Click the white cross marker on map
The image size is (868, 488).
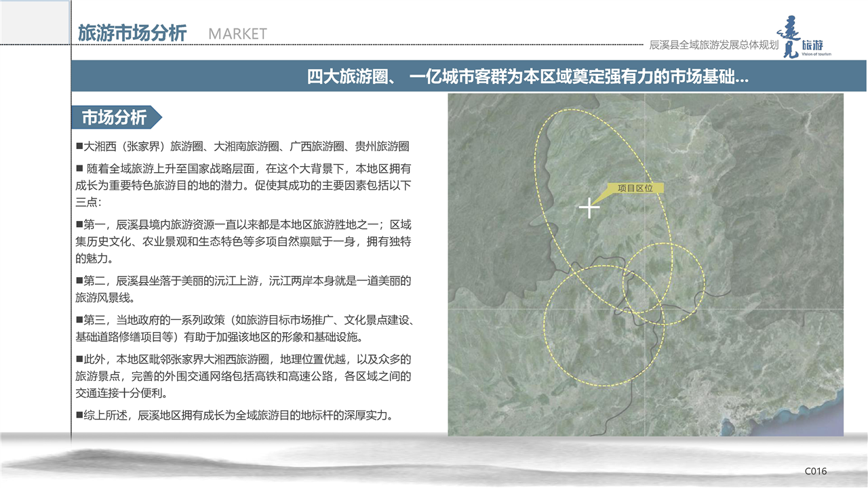pyautogui.click(x=589, y=208)
